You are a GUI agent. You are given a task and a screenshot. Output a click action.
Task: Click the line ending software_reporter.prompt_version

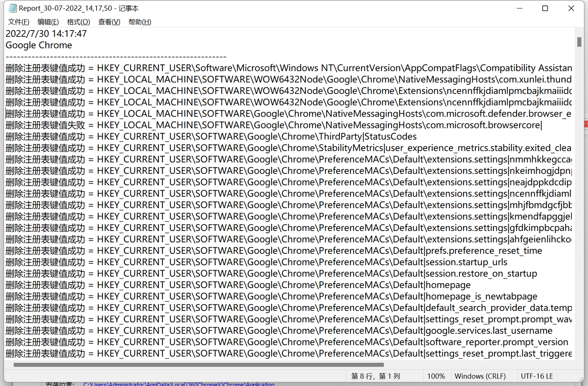tap(287, 342)
